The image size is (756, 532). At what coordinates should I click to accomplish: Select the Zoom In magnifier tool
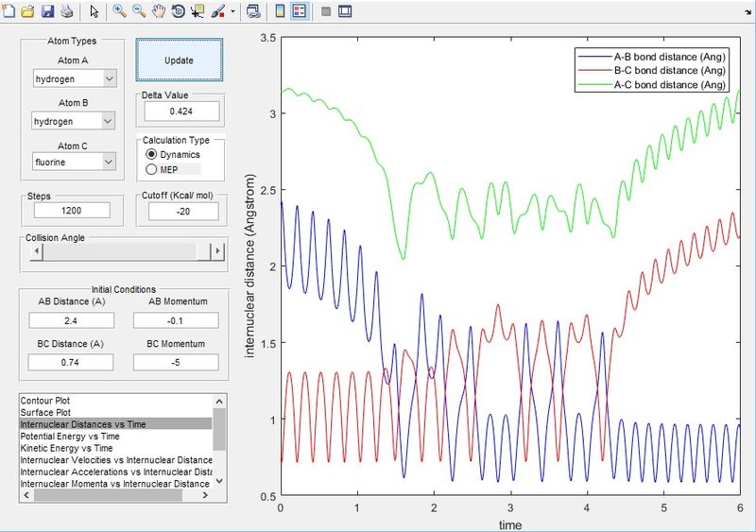[120, 11]
